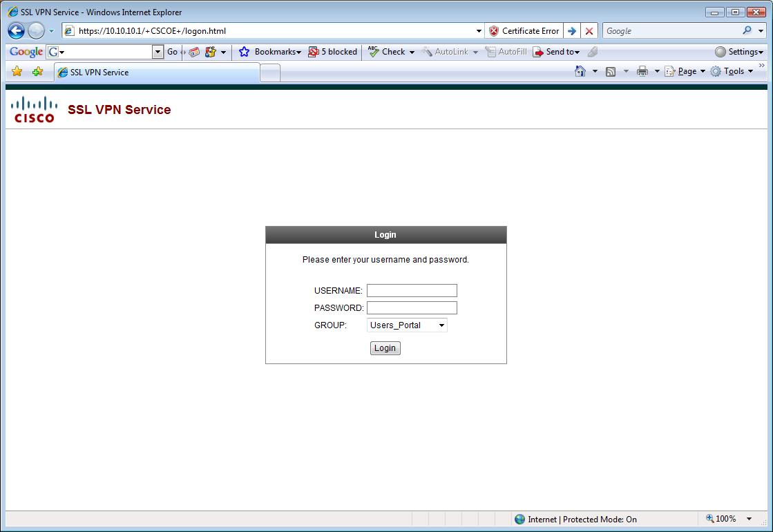Click the Print icon
The image size is (773, 532).
point(642,71)
